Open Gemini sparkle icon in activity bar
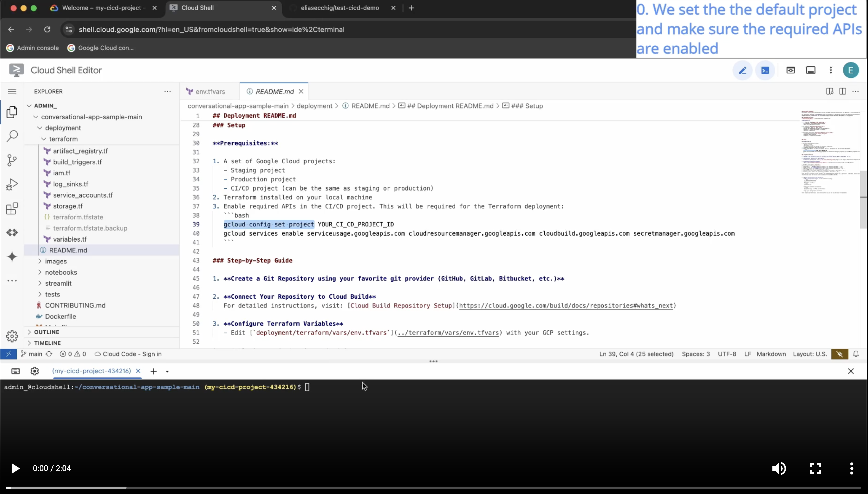The height and width of the screenshot is (494, 868). 12,257
